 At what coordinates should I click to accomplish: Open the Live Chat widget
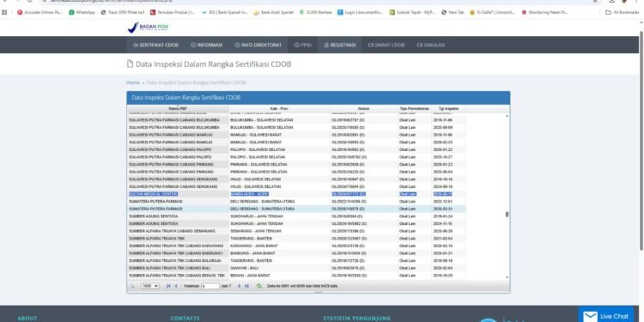click(x=606, y=316)
